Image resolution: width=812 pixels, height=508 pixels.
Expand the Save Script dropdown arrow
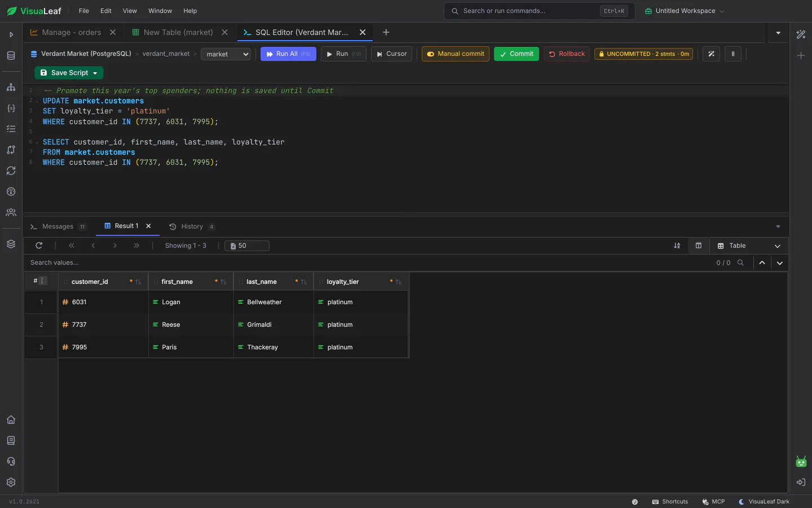point(95,73)
